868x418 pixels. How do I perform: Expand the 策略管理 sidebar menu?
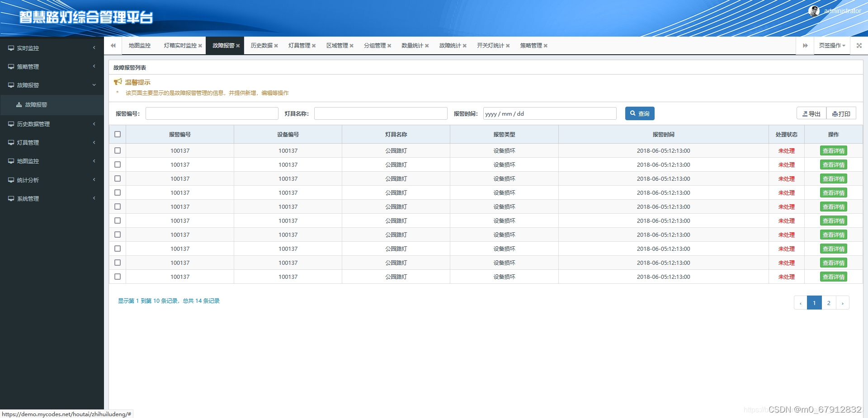pyautogui.click(x=52, y=66)
